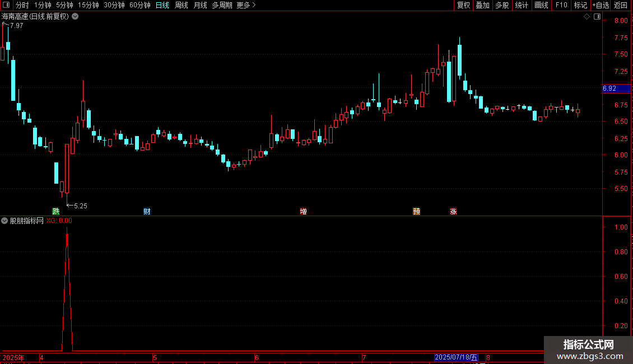Click the 2025年 year label
Image resolution: width=633 pixels, height=364 pixels.
click(13, 357)
